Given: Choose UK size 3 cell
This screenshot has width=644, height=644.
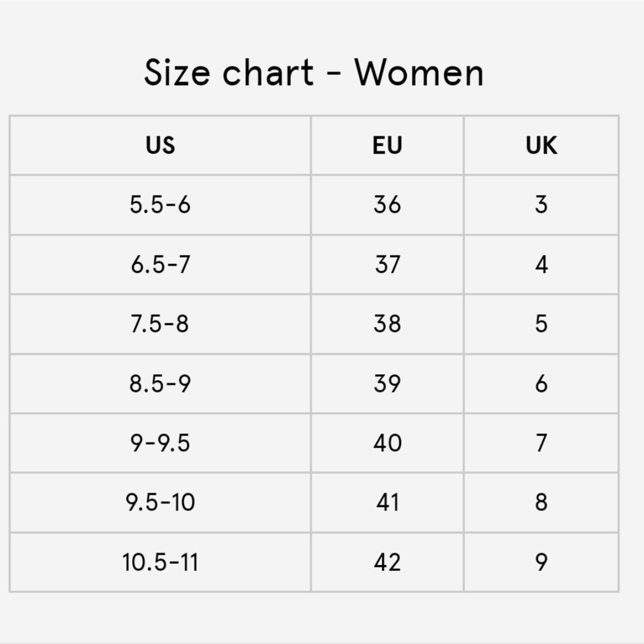Looking at the screenshot, I should [x=541, y=204].
